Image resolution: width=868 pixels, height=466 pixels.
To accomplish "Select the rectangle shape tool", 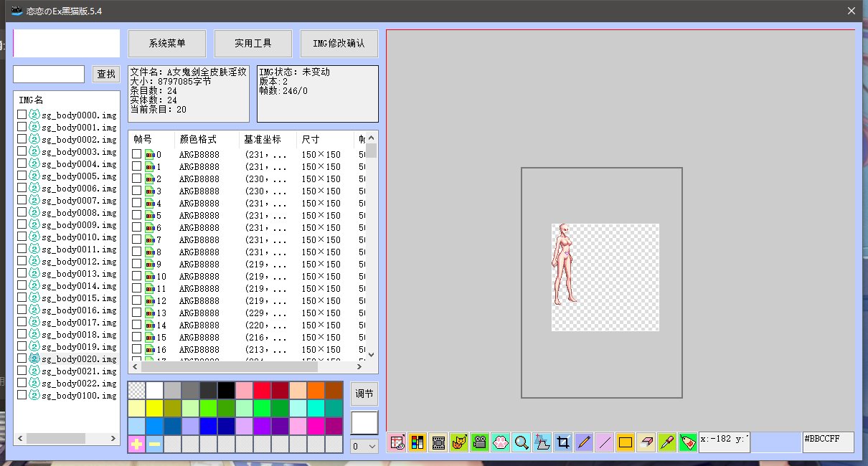I will 626,442.
